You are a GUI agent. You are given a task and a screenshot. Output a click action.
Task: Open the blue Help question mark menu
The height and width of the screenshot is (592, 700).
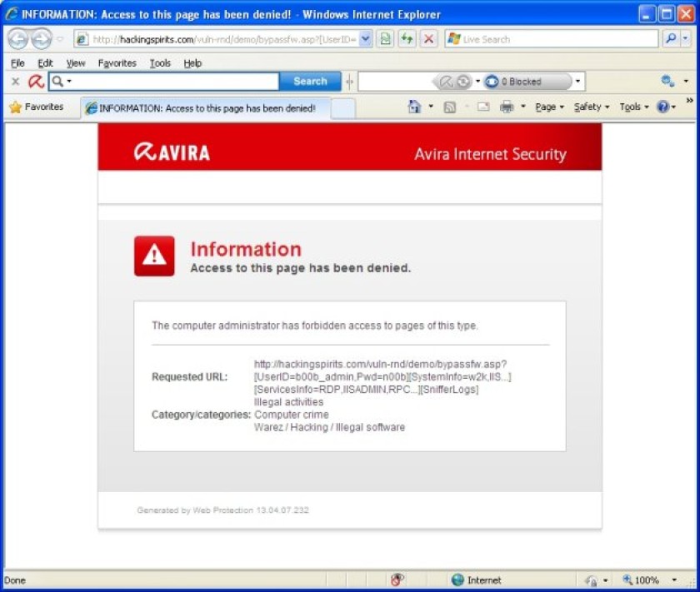click(666, 107)
